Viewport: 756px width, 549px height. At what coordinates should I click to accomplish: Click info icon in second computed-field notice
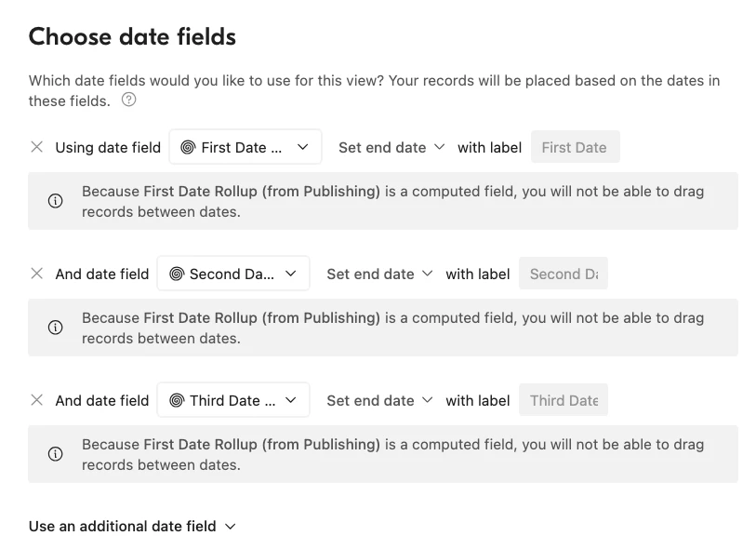tap(56, 328)
